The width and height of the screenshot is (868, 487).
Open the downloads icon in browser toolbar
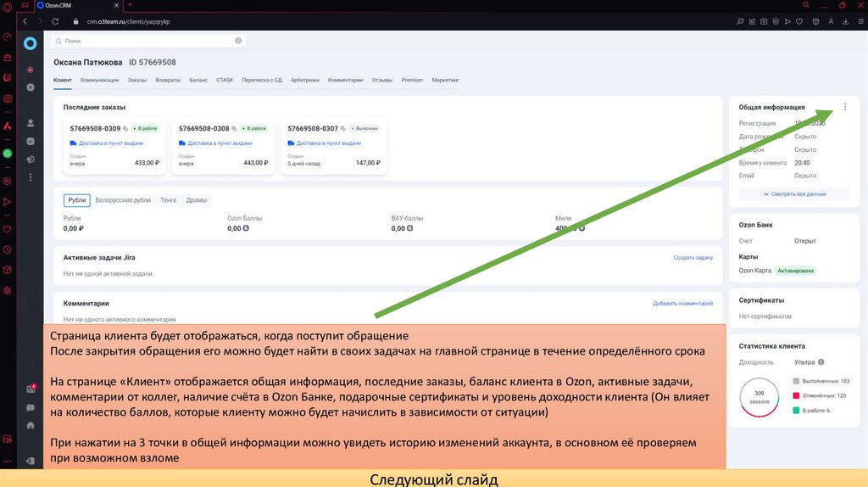845,21
